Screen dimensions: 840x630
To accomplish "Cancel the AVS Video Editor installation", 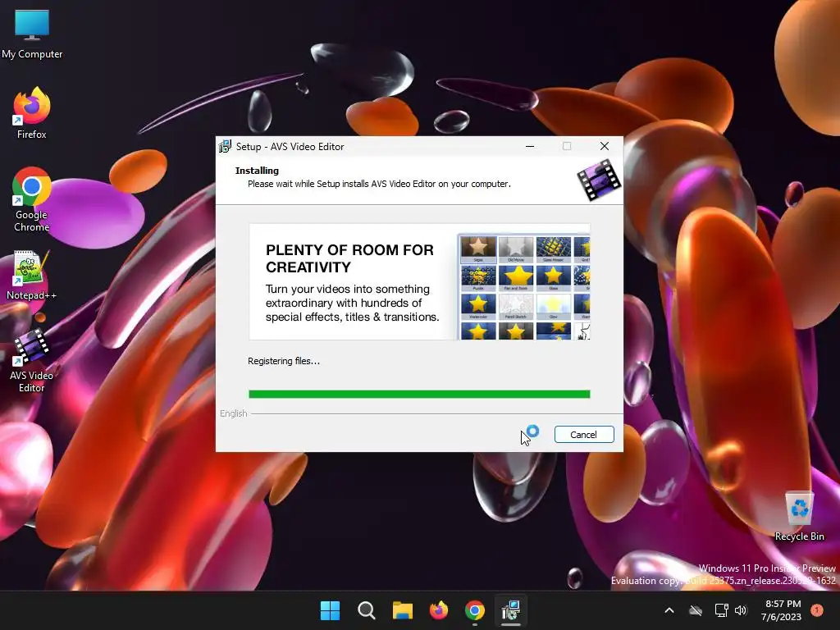I will (x=584, y=435).
